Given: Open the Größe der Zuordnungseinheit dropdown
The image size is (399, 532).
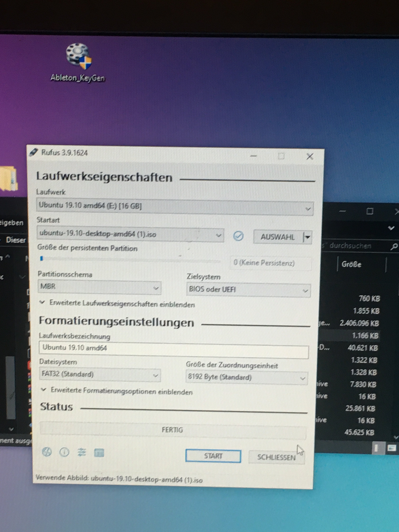Looking at the screenshot, I should [246, 378].
